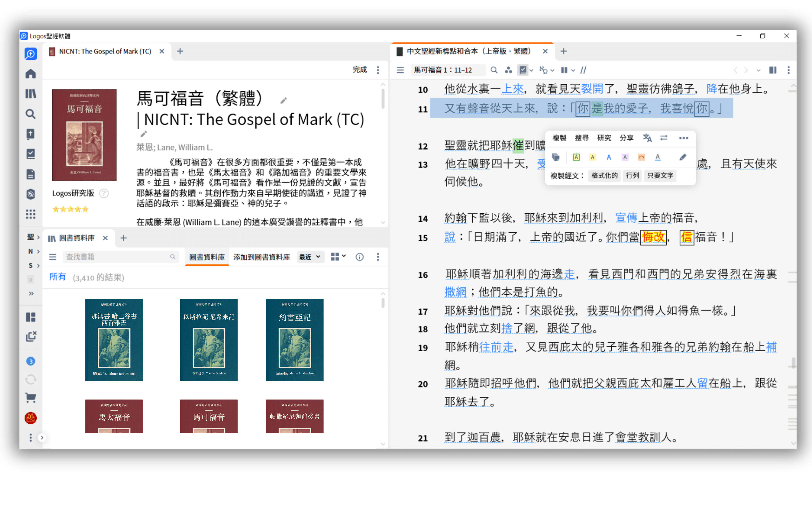Expand more shortcuts double chevron
Screen dimensions: 812x508
[x=31, y=293]
